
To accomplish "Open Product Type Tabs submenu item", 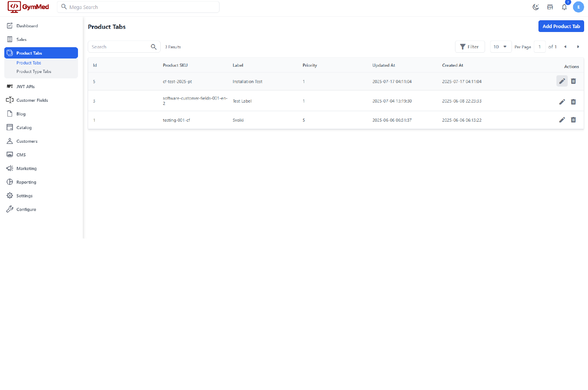I will 34,72.
